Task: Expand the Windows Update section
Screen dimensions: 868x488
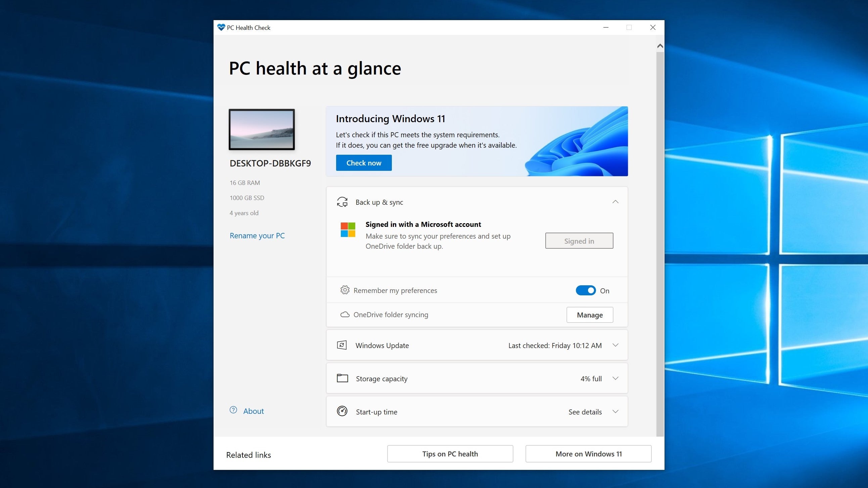Action: pos(615,345)
